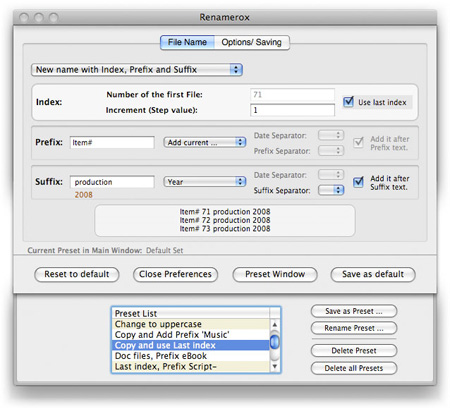Open the Suffix Year dropdown

204,182
